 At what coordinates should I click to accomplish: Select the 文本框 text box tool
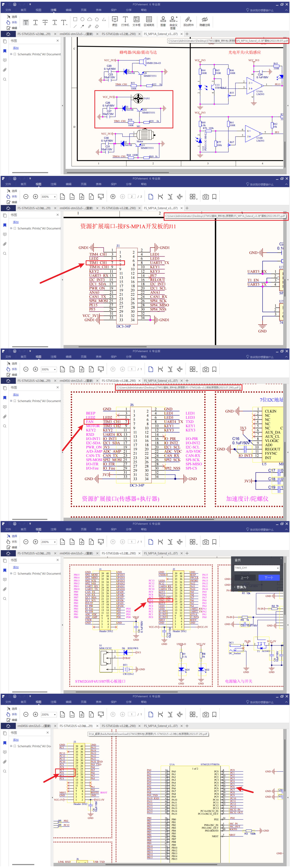click(x=136, y=21)
